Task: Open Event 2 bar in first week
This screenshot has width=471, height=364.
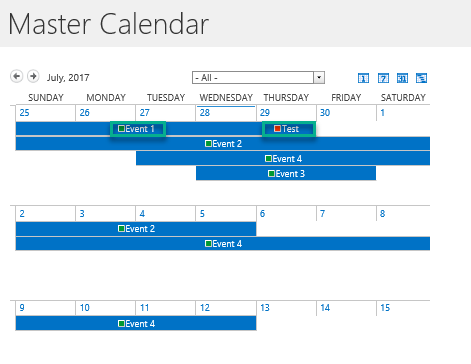Action: [223, 144]
